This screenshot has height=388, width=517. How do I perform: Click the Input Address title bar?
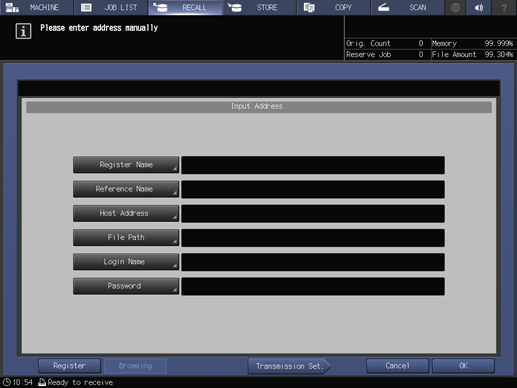tap(259, 107)
